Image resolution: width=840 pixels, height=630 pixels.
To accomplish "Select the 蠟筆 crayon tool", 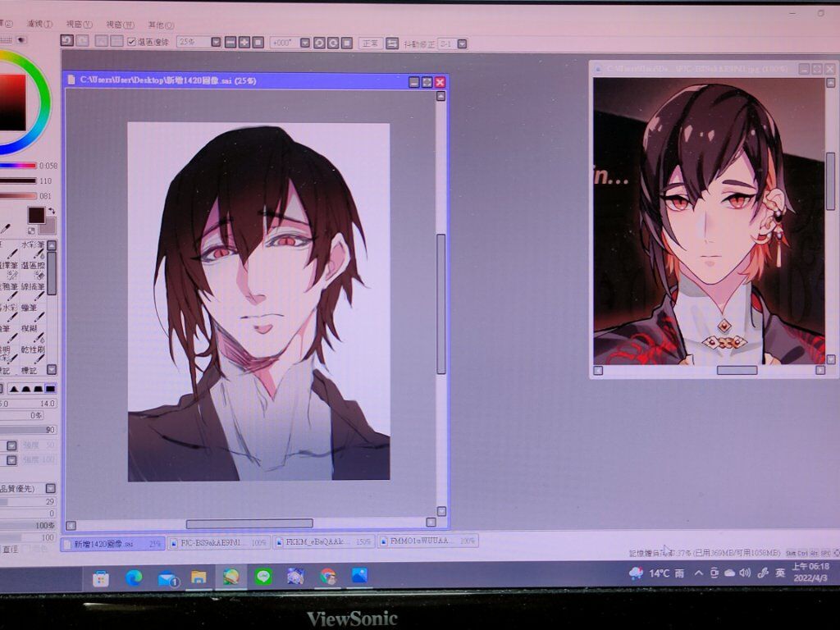I will (x=32, y=311).
